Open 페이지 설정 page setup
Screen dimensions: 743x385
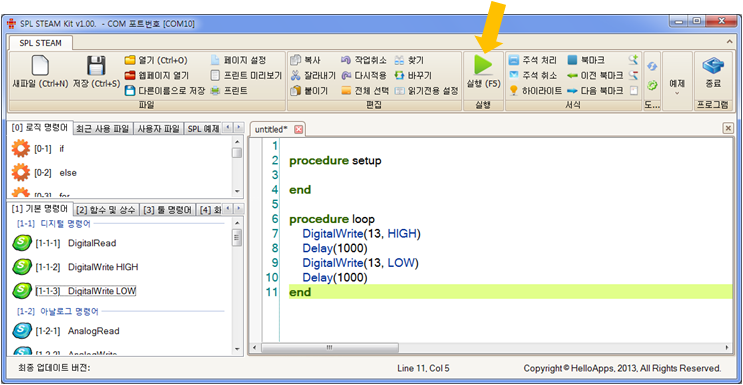pos(238,60)
